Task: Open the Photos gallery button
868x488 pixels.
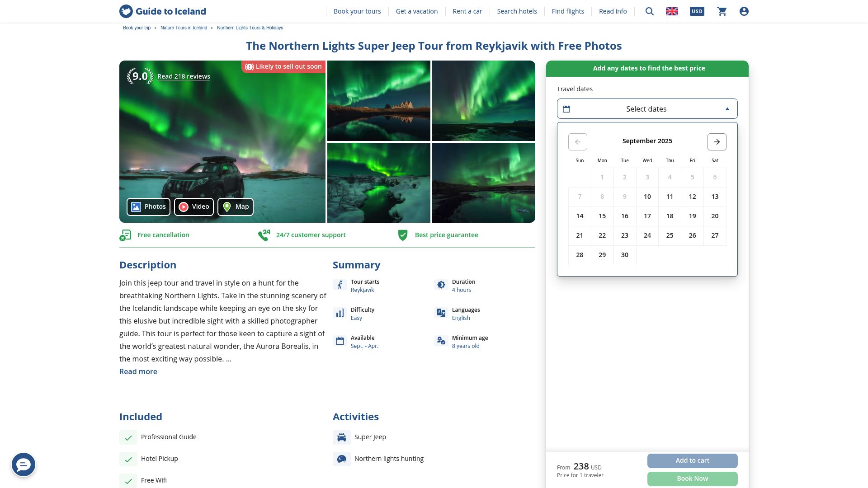Action: point(148,207)
